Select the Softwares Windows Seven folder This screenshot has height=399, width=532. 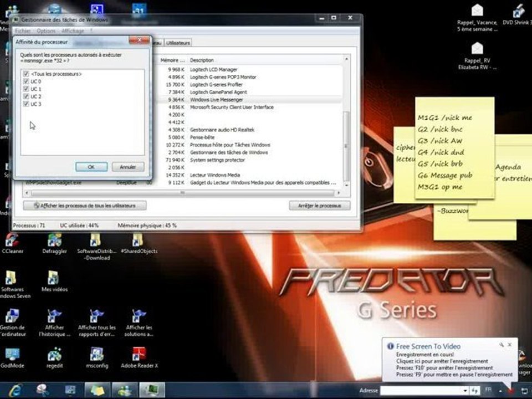[12, 284]
